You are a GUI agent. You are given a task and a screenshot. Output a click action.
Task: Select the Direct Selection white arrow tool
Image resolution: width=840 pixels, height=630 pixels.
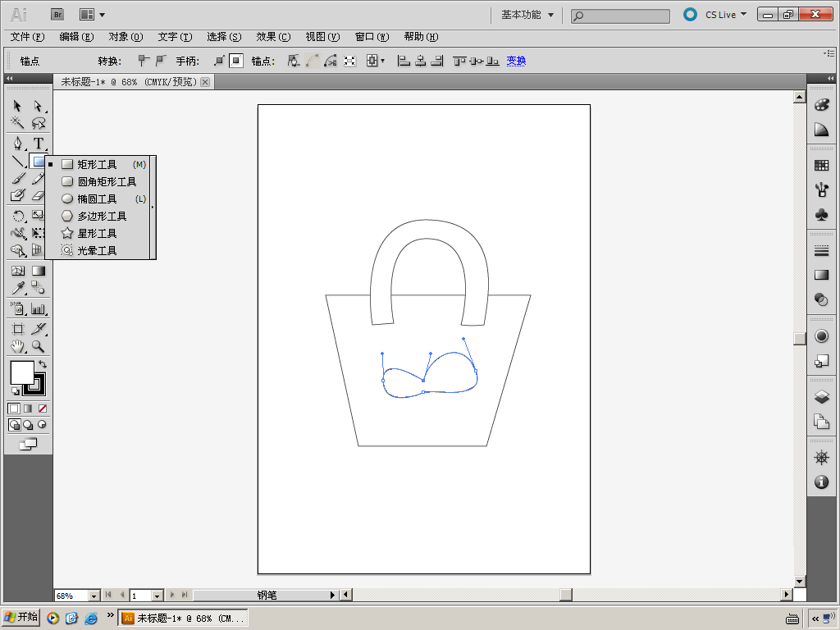coord(38,106)
